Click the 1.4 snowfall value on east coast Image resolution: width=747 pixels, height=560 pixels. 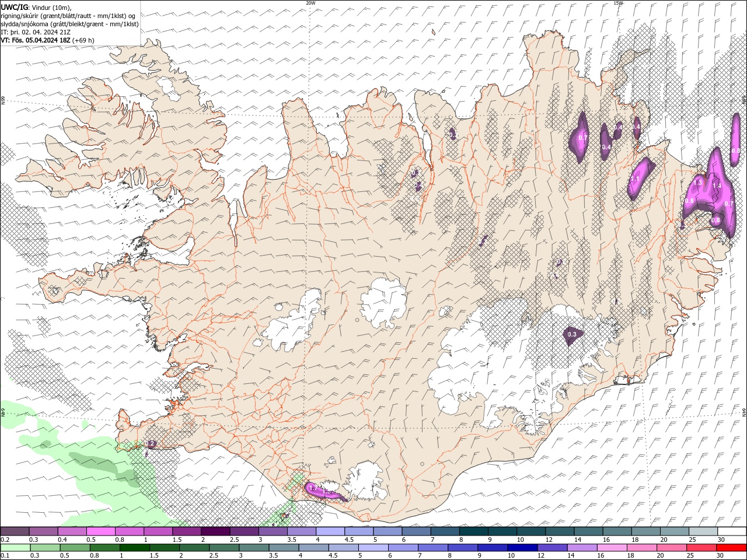[717, 185]
